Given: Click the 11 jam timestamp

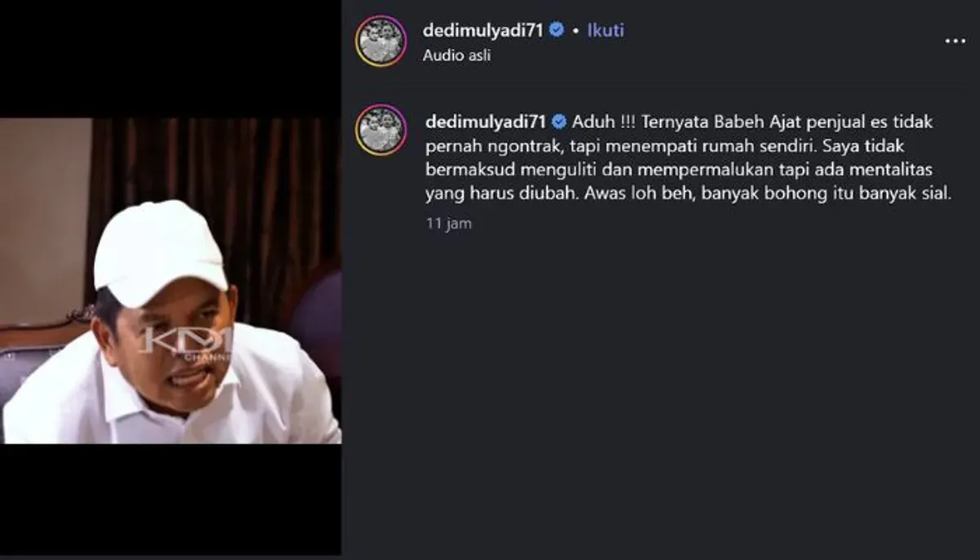Looking at the screenshot, I should click(x=448, y=223).
